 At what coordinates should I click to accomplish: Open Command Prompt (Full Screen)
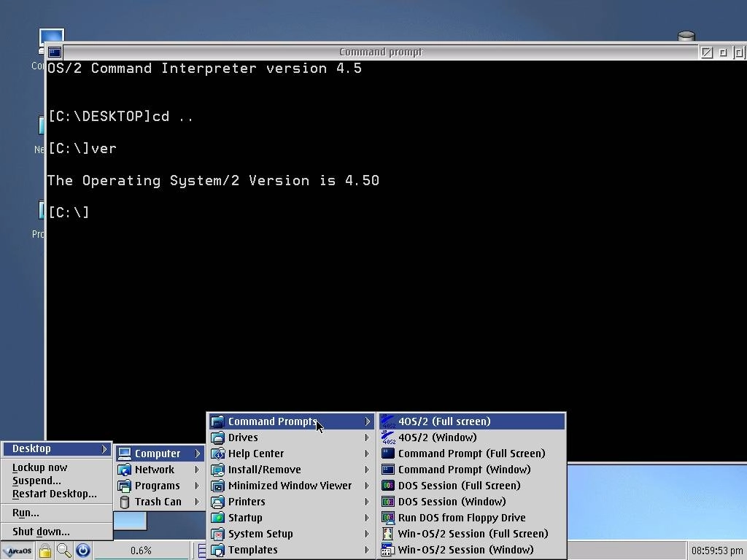click(x=472, y=454)
